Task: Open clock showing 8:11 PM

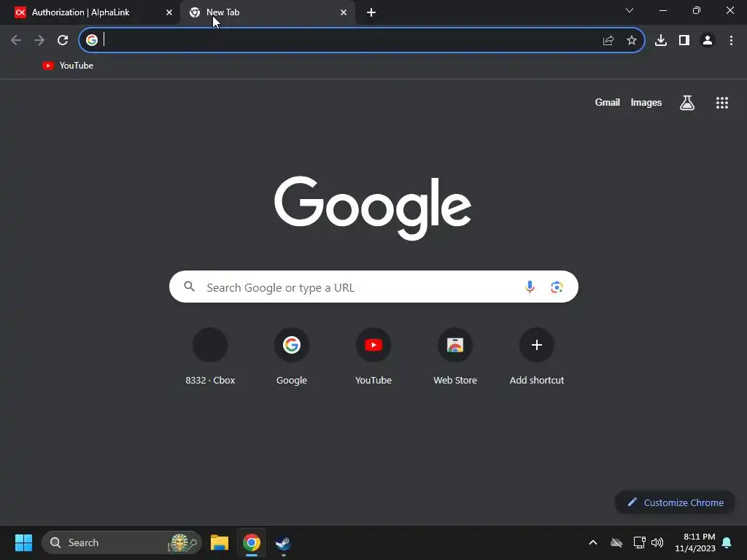Action: [x=694, y=542]
